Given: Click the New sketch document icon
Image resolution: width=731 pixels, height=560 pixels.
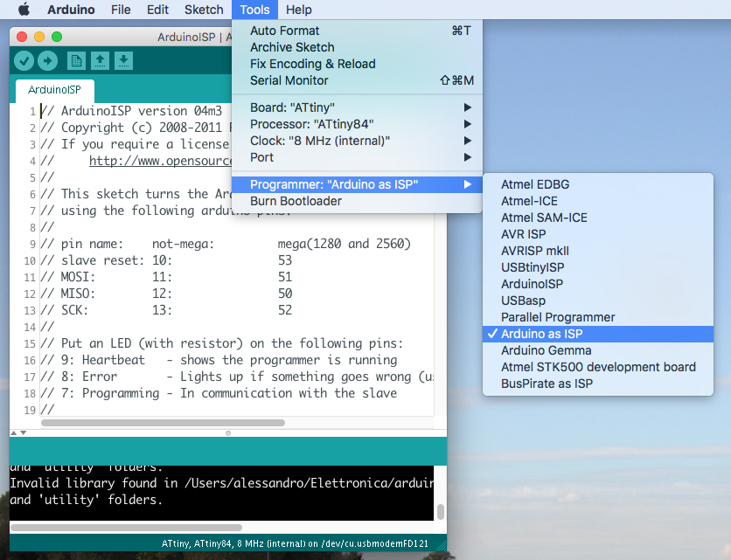Looking at the screenshot, I should coord(77,60).
